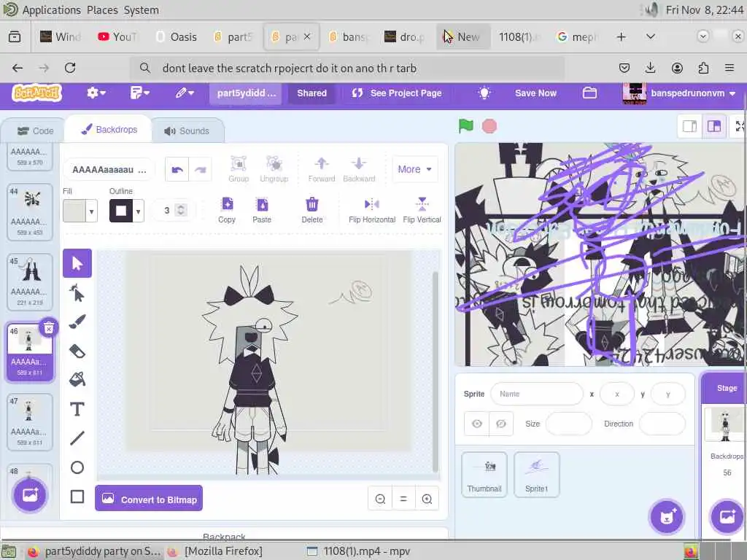Click the Ungroup icon
The image size is (747, 560).
tap(274, 169)
